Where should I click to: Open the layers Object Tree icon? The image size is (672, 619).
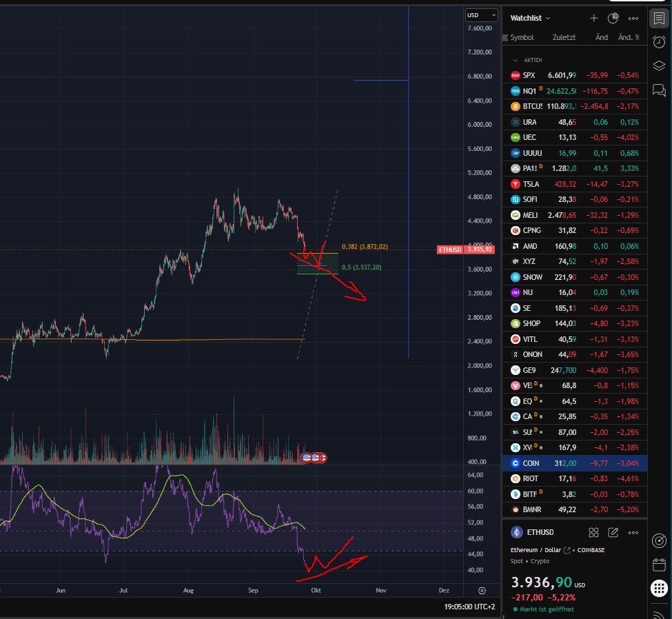point(660,65)
